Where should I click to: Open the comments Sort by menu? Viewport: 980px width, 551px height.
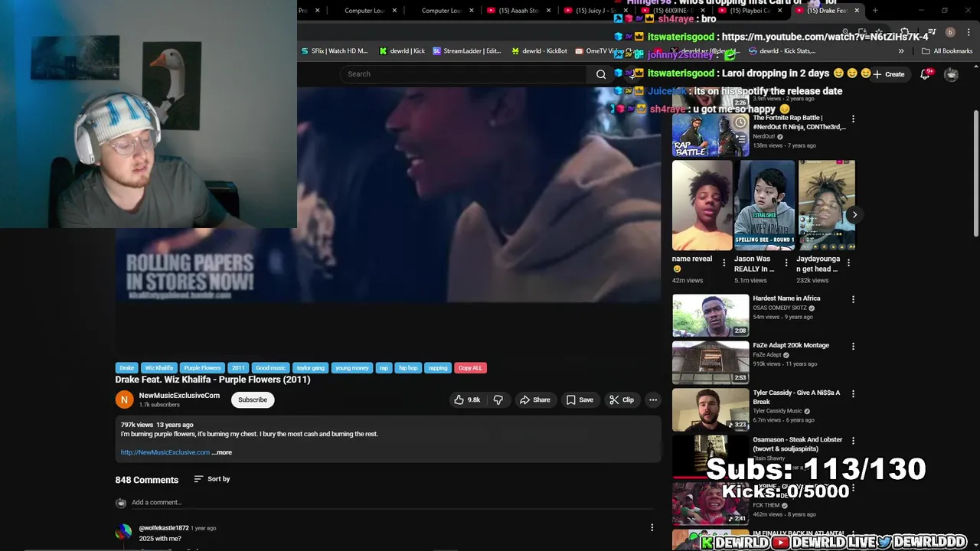click(211, 479)
